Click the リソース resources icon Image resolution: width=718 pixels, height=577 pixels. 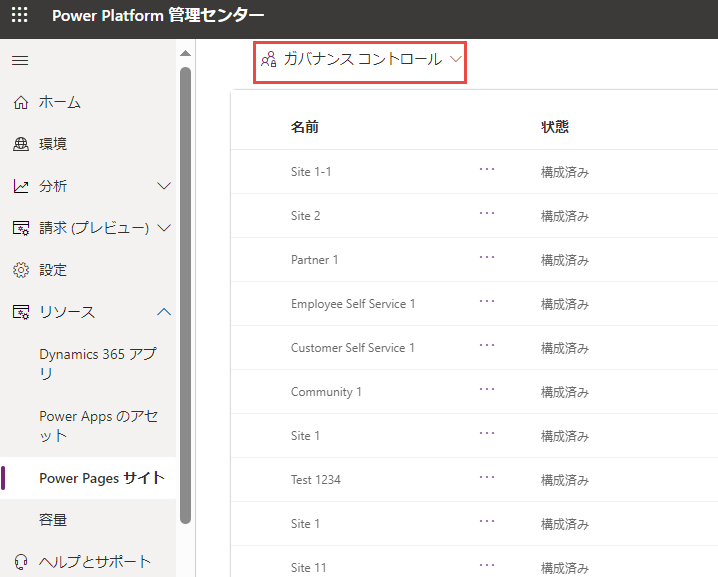pyautogui.click(x=21, y=312)
